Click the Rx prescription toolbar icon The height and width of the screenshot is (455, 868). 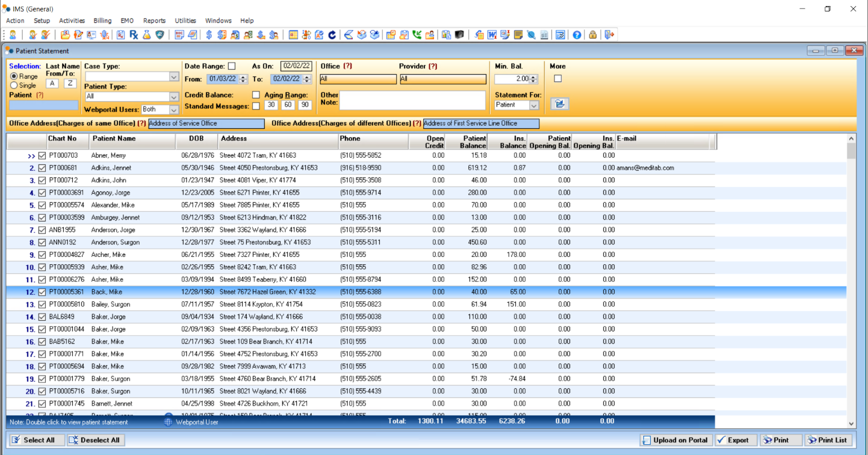134,35
